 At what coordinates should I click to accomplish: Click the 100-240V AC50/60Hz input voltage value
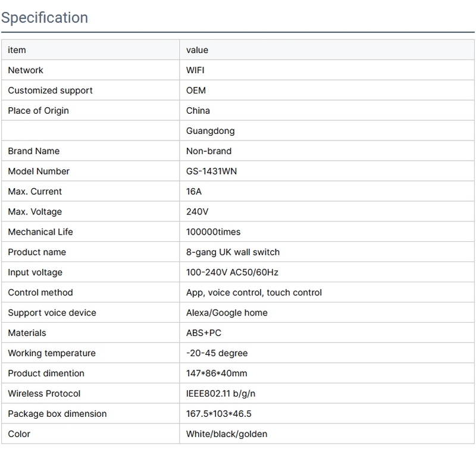(232, 273)
